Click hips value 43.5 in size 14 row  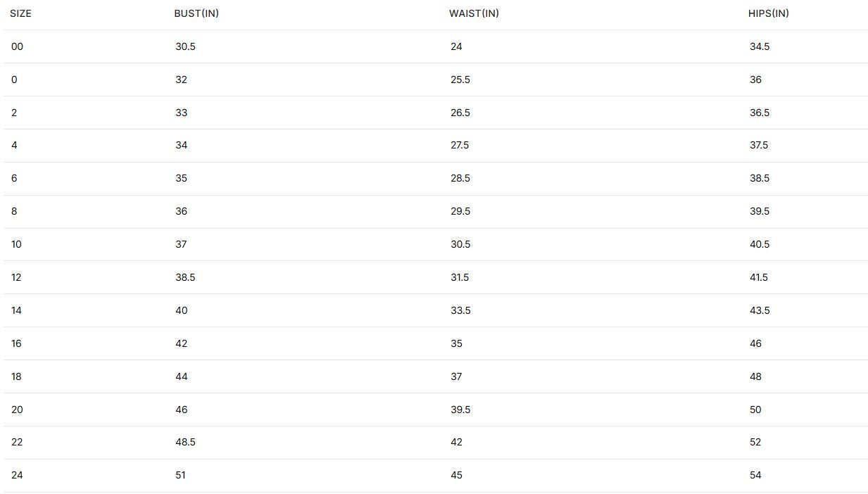coord(760,310)
